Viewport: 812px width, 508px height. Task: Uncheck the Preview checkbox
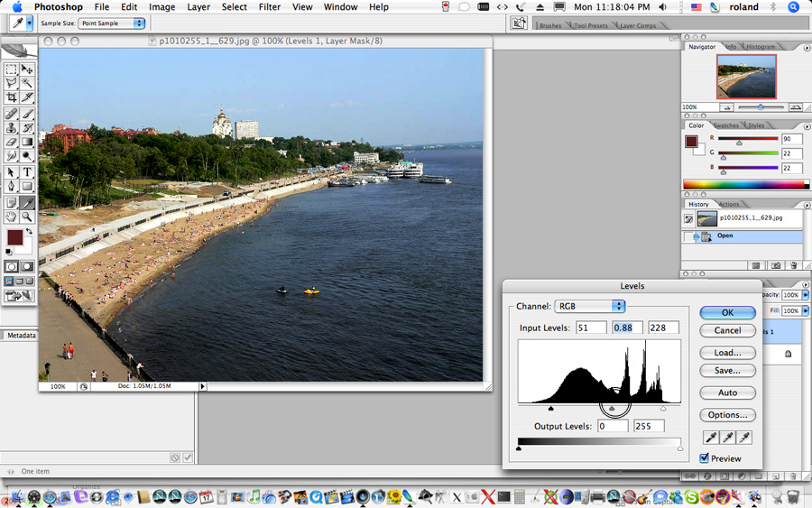click(705, 458)
